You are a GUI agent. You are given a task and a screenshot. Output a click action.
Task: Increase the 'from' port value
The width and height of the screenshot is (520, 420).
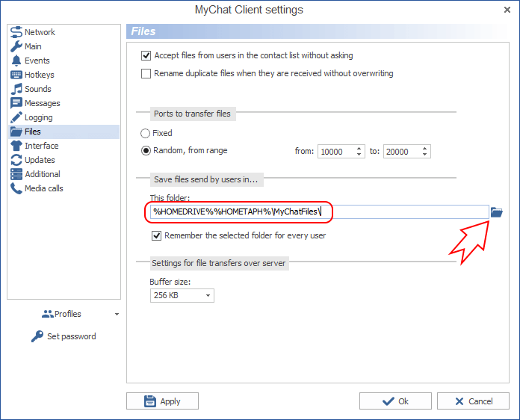(359, 148)
